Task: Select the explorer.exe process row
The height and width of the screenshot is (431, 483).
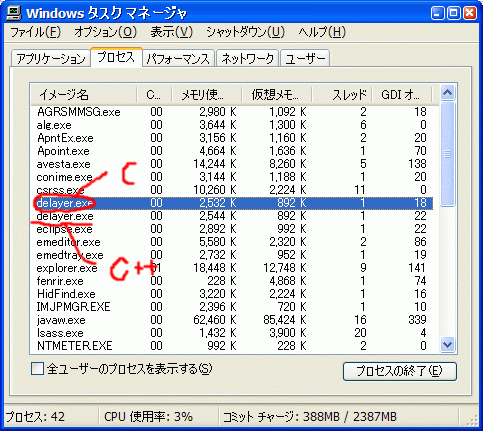Action: pos(232,268)
